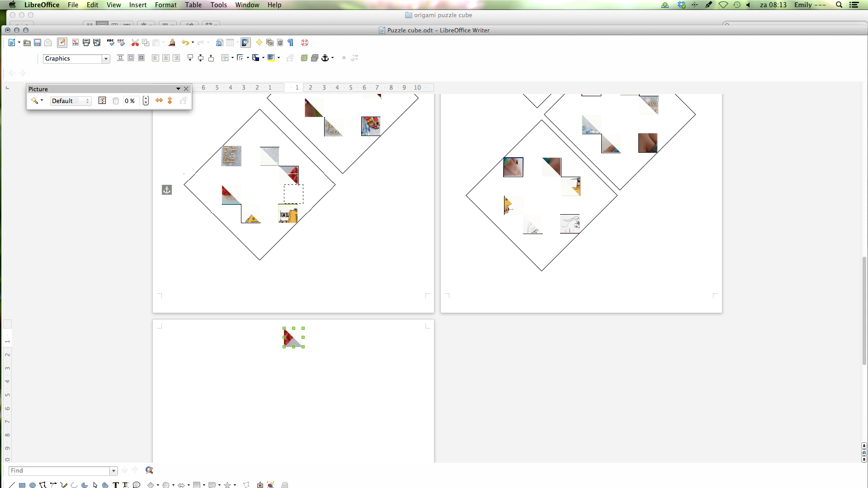Expand the Window menu in menu bar
Screen dimensions: 868x488
point(247,5)
